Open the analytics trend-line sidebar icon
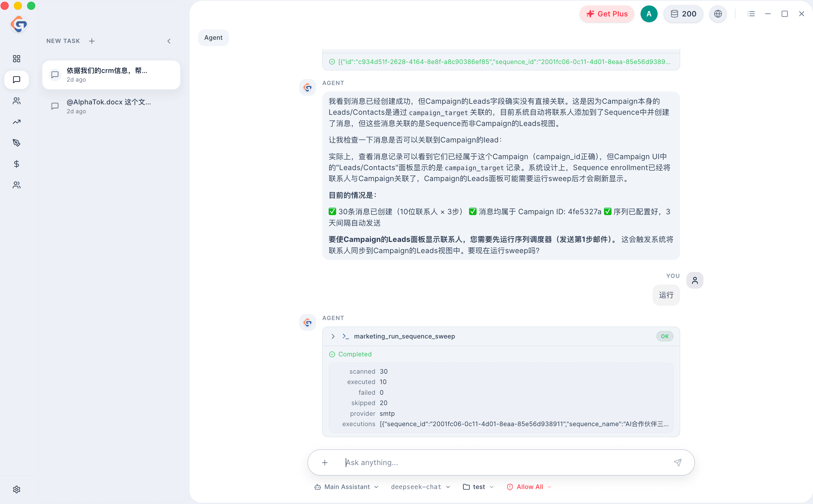This screenshot has width=813, height=504. 16,122
